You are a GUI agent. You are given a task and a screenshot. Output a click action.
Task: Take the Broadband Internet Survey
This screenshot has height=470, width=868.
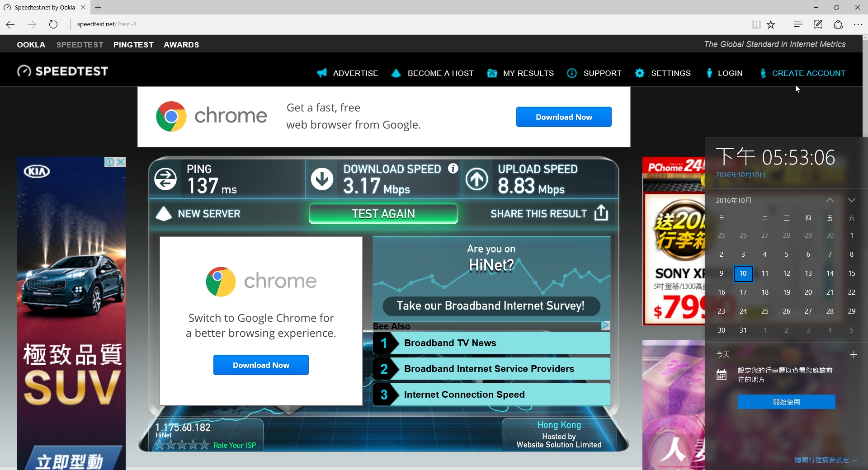491,306
